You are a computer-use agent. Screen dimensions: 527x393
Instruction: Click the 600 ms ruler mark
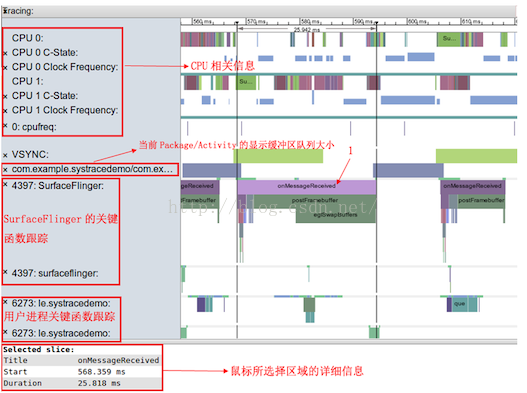[x=418, y=22]
